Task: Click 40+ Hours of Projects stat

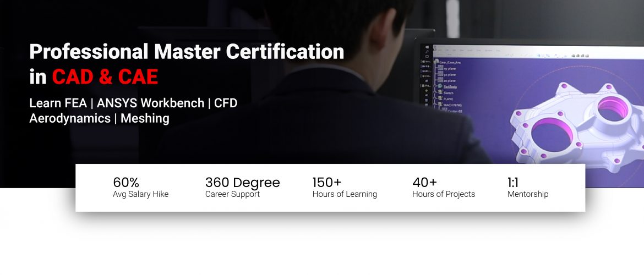Action: [444, 188]
